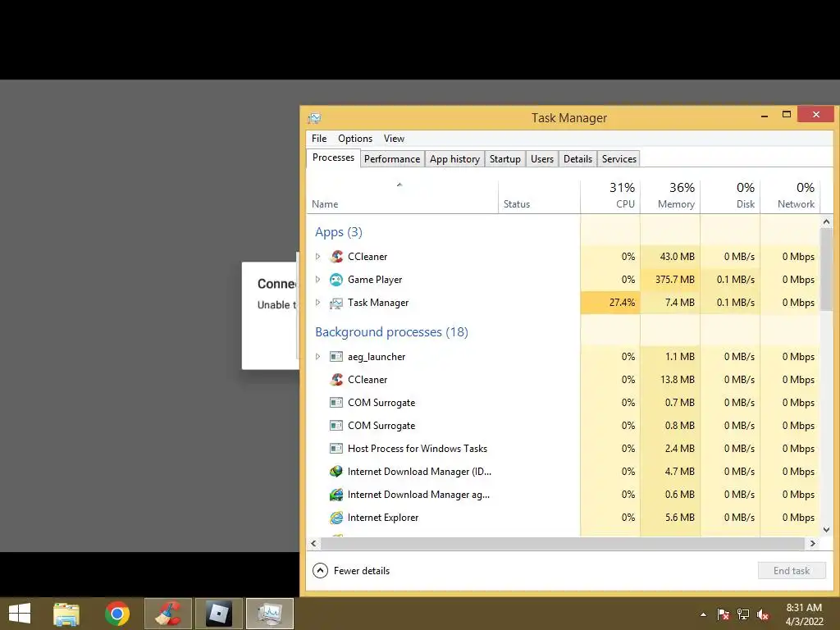Launch Google Chrome from the taskbar

(x=117, y=614)
